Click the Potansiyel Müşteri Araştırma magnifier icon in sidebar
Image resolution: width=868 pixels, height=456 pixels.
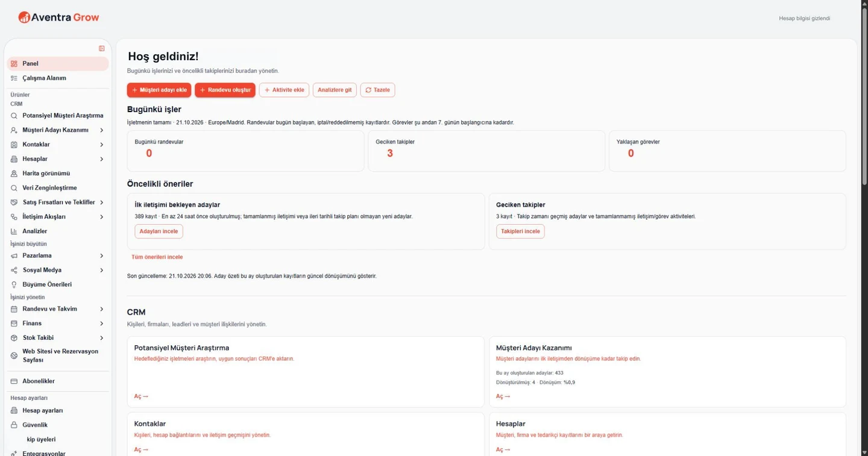click(x=14, y=116)
